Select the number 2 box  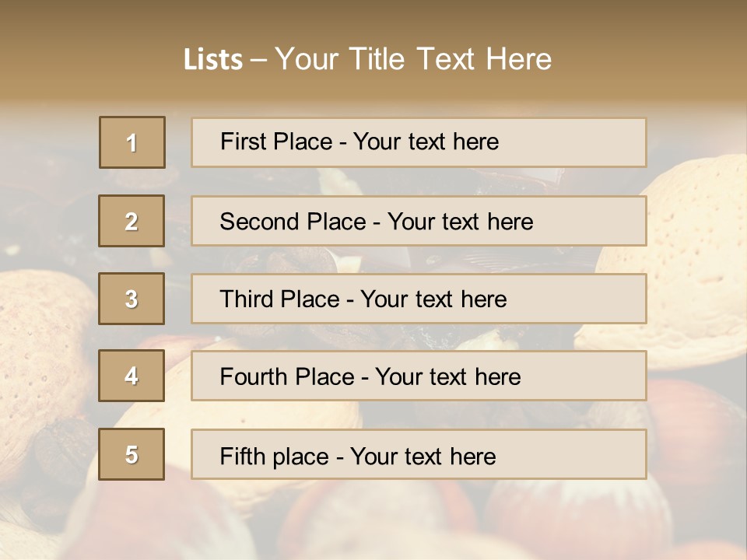pyautogui.click(x=132, y=221)
